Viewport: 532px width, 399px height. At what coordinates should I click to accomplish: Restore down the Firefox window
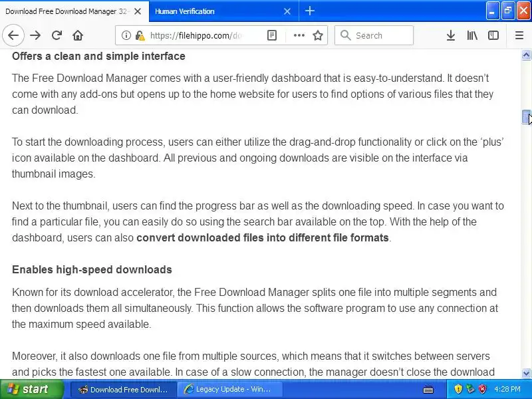pos(507,11)
